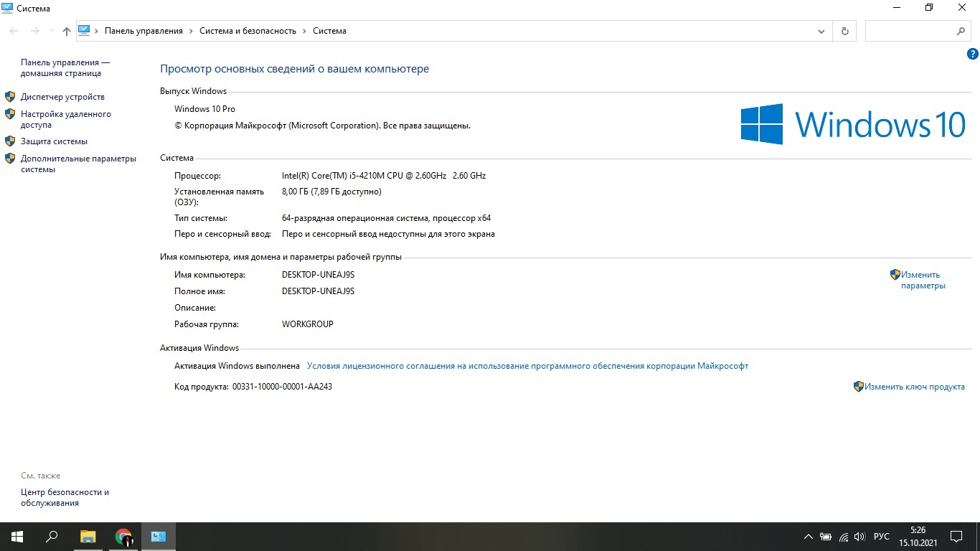
Task: Expand the chevron after "Система и безопасность" breadcrumb
Action: [304, 31]
